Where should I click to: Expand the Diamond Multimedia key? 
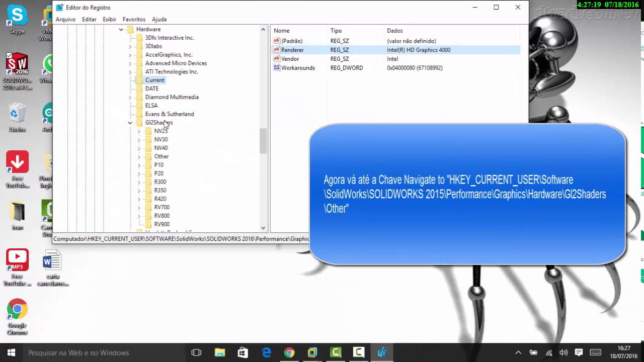pyautogui.click(x=130, y=97)
